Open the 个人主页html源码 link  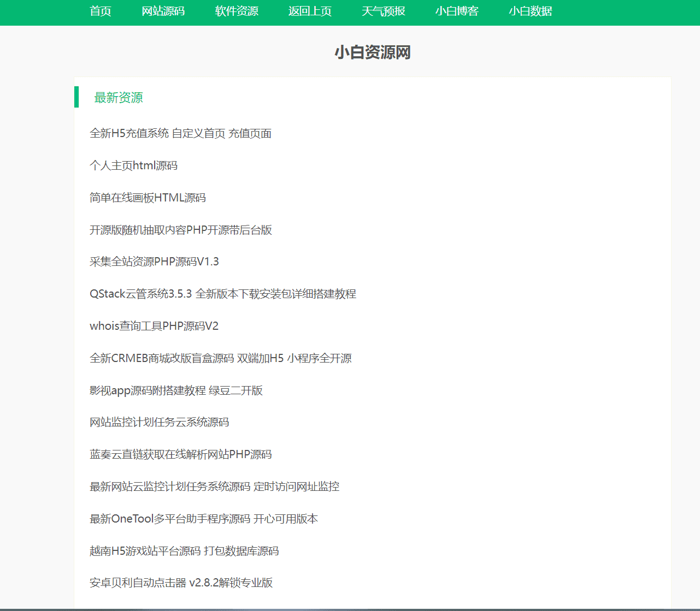coord(134,165)
